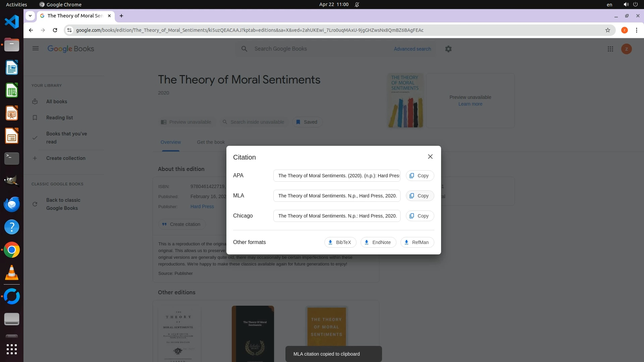644x362 pixels.
Task: Open Google Books main menu hamburger
Action: pyautogui.click(x=36, y=49)
